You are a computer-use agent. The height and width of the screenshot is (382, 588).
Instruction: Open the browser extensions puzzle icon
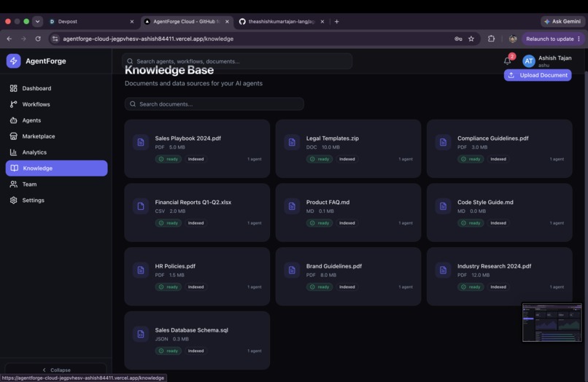click(491, 39)
